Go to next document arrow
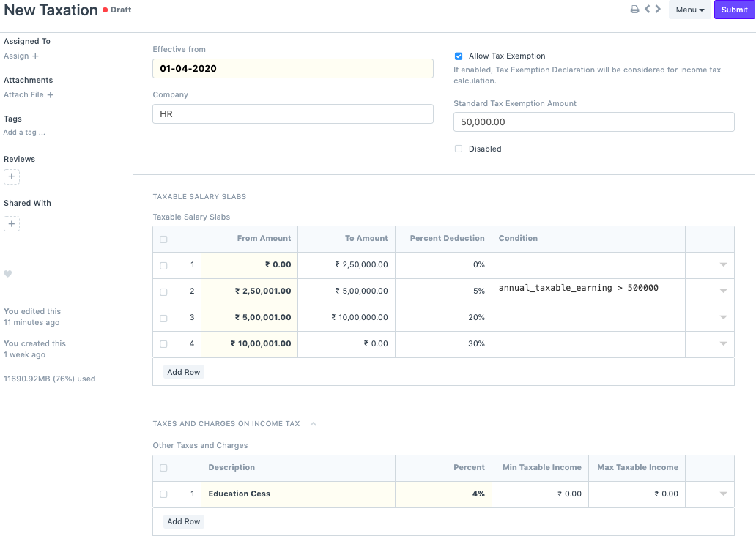Viewport: 756px width, 536px height. pyautogui.click(x=658, y=10)
